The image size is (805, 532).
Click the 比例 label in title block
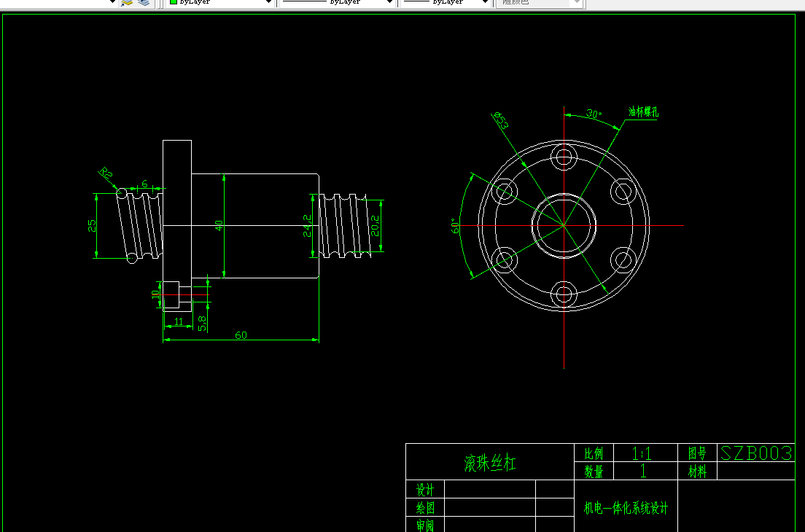tap(594, 453)
